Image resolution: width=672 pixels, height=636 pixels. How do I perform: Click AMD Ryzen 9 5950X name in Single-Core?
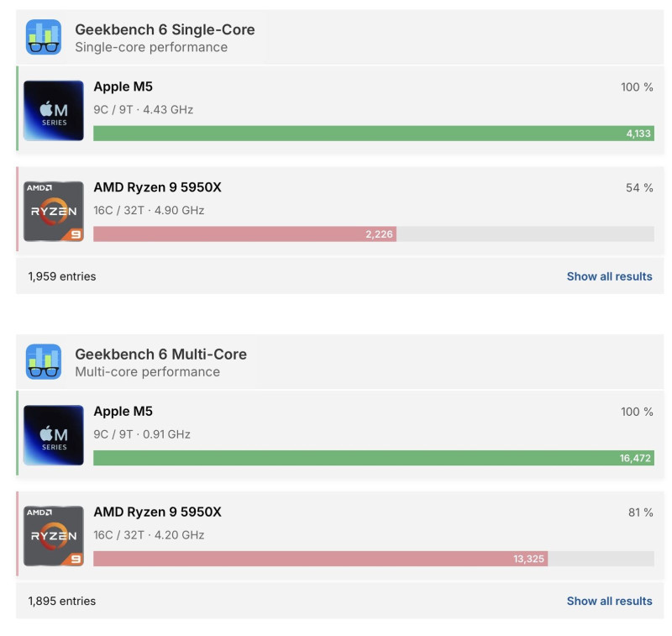point(157,187)
